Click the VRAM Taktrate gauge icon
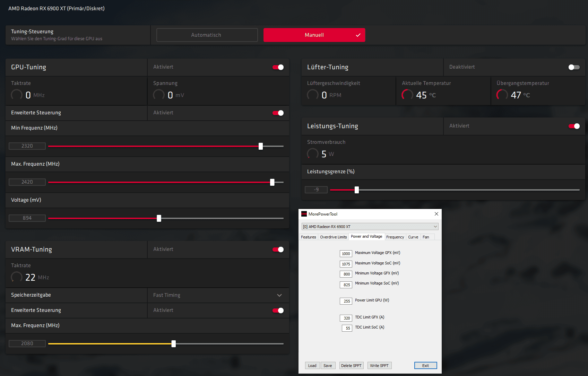The image size is (588, 376). coord(17,277)
